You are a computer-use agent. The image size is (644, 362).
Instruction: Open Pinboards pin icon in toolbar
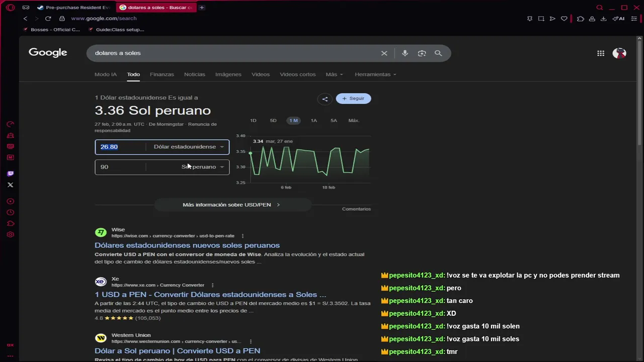pyautogui.click(x=530, y=19)
